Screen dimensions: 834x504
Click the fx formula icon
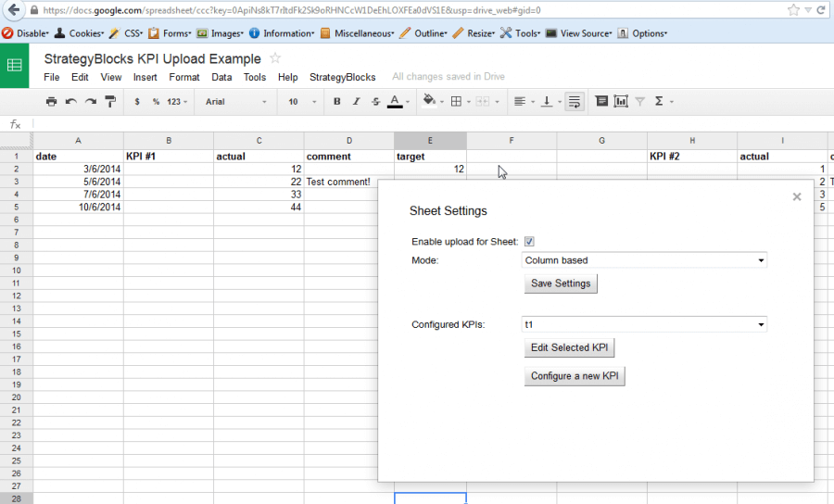pos(16,124)
